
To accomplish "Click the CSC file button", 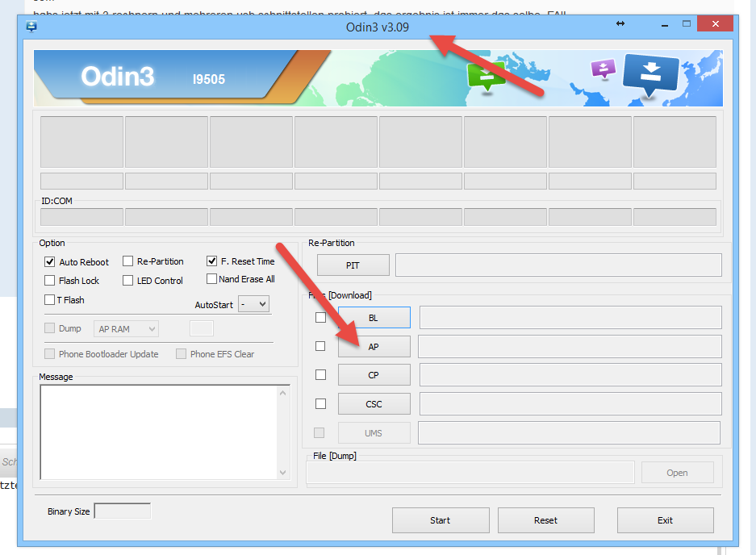I will click(x=374, y=404).
